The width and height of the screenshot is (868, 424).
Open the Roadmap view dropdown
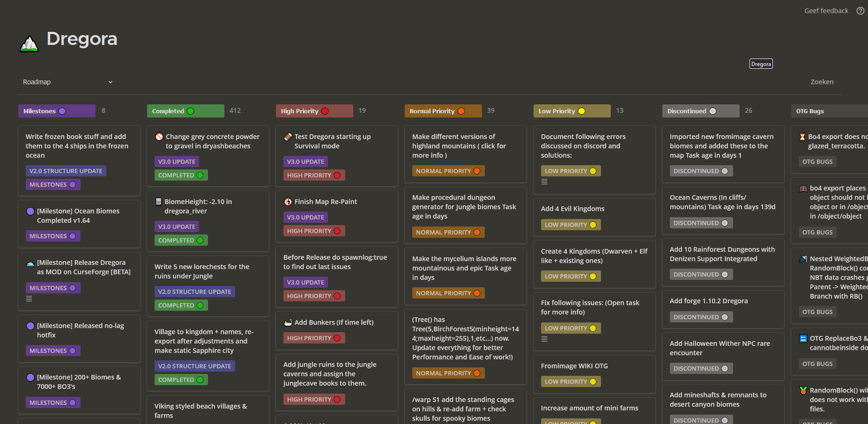point(67,82)
